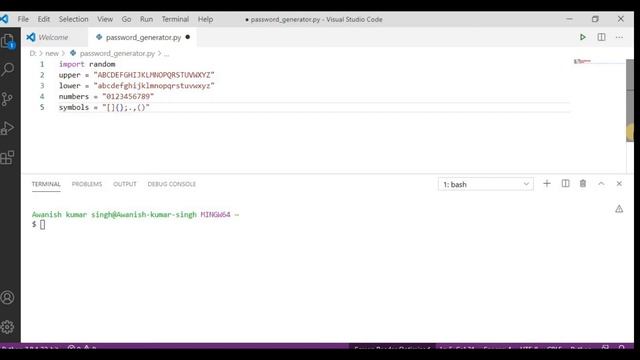Open the View menu

105,19
